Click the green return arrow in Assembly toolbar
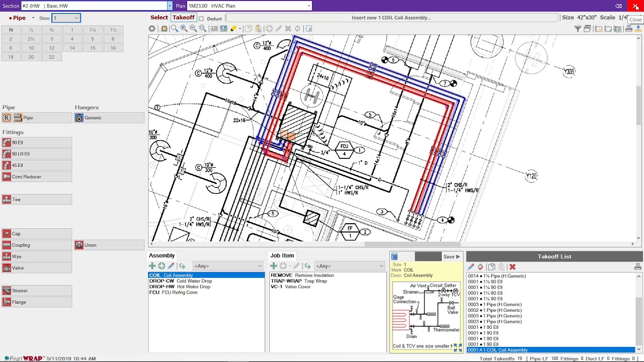This screenshot has height=362, width=644. 182,266
